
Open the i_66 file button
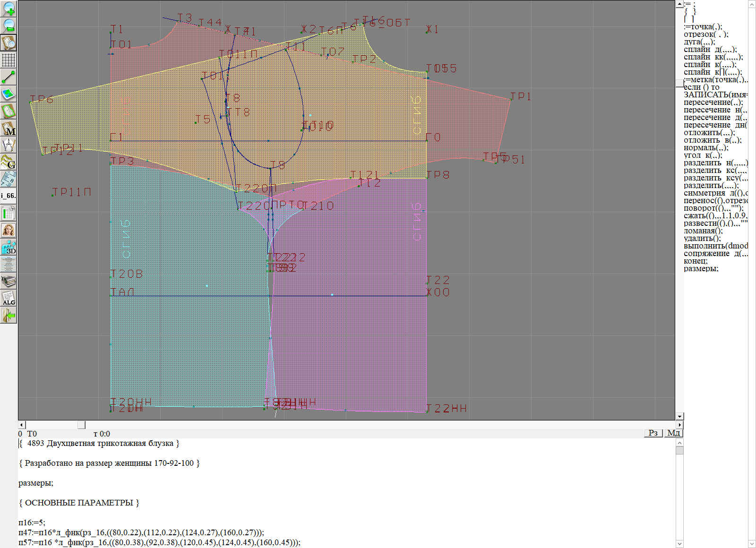point(9,196)
